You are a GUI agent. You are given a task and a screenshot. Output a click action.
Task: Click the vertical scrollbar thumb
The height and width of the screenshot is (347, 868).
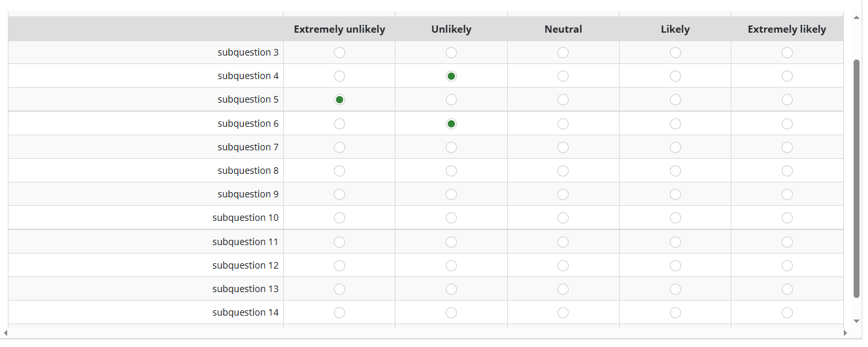[x=857, y=178]
